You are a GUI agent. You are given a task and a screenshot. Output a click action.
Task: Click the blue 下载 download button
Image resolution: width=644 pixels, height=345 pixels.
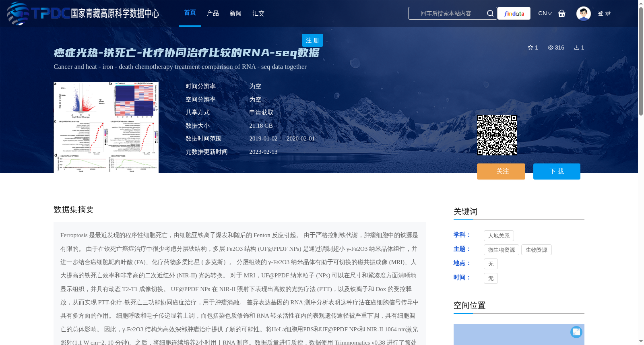(x=557, y=171)
